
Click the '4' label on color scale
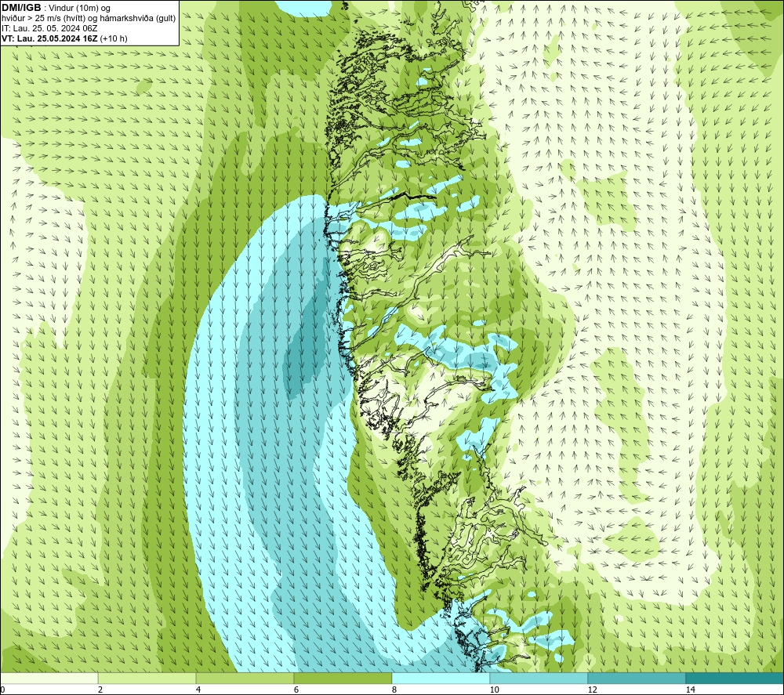pos(198,690)
